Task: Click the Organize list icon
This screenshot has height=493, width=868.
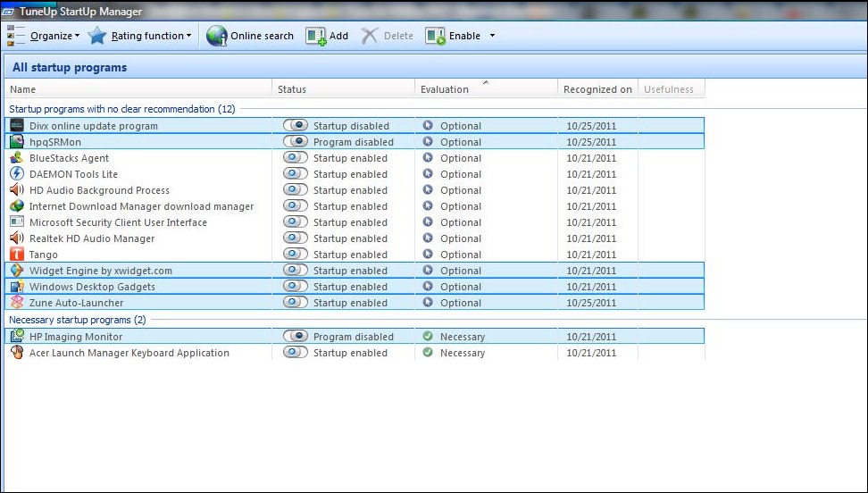Action: [x=16, y=36]
